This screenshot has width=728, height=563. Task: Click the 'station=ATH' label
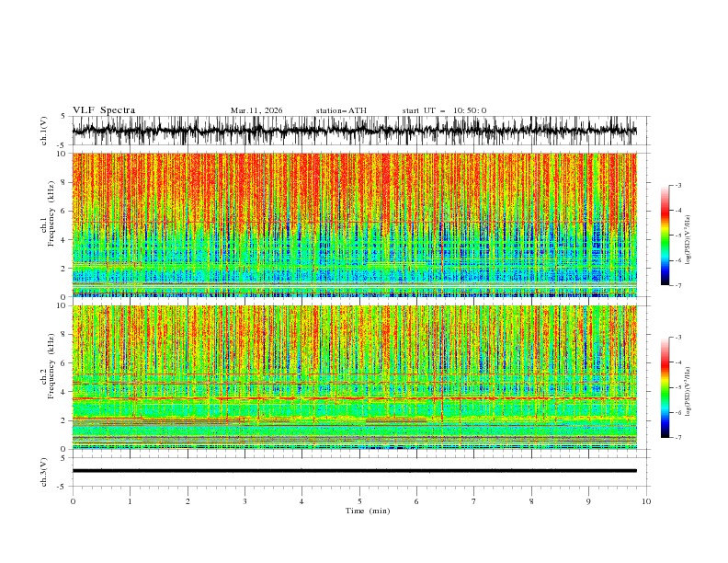coord(341,110)
